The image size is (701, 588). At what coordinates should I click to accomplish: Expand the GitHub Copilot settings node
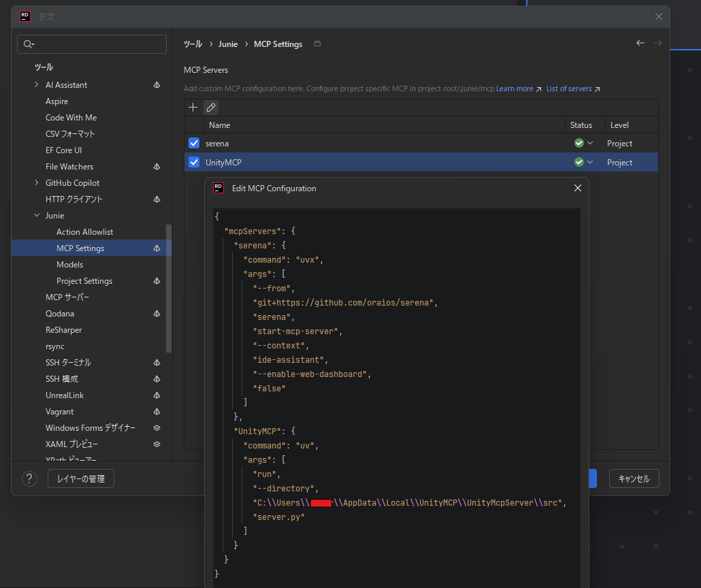coord(37,183)
